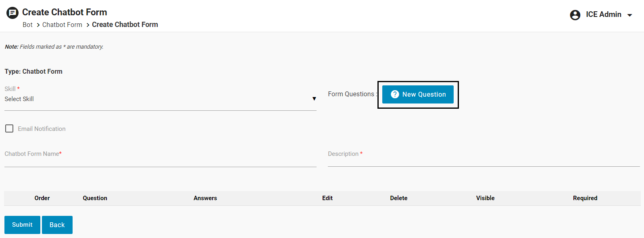This screenshot has width=644, height=238.
Task: Focus the Chatbot Form Name field
Action: (x=160, y=160)
